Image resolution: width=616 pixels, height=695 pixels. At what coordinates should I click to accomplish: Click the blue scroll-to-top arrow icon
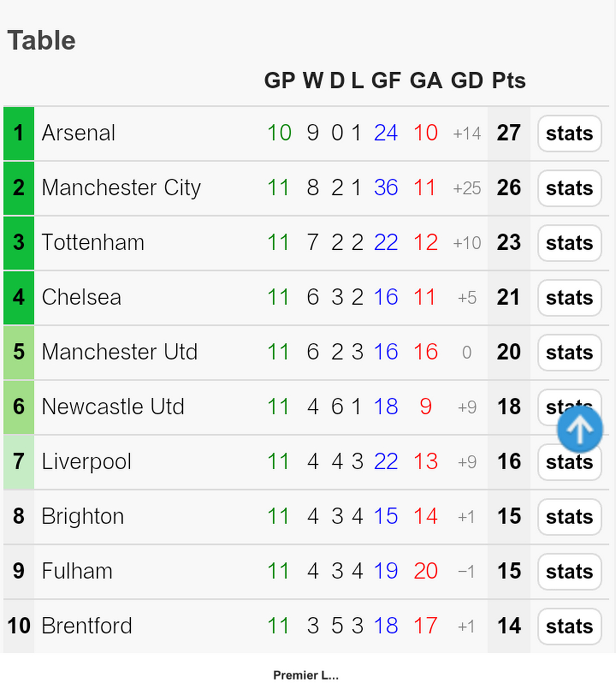coord(580,429)
